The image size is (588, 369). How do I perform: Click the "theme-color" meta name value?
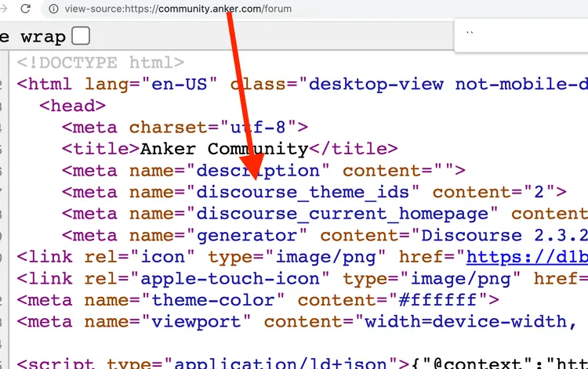click(213, 300)
